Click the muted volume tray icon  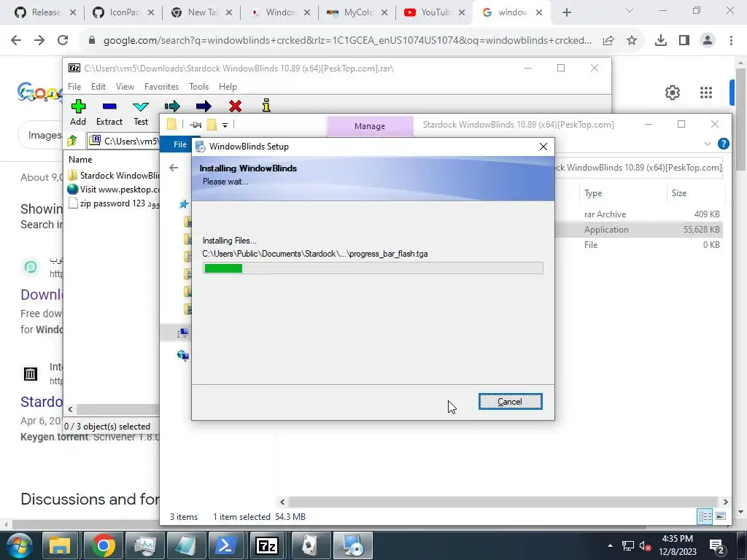point(646,545)
